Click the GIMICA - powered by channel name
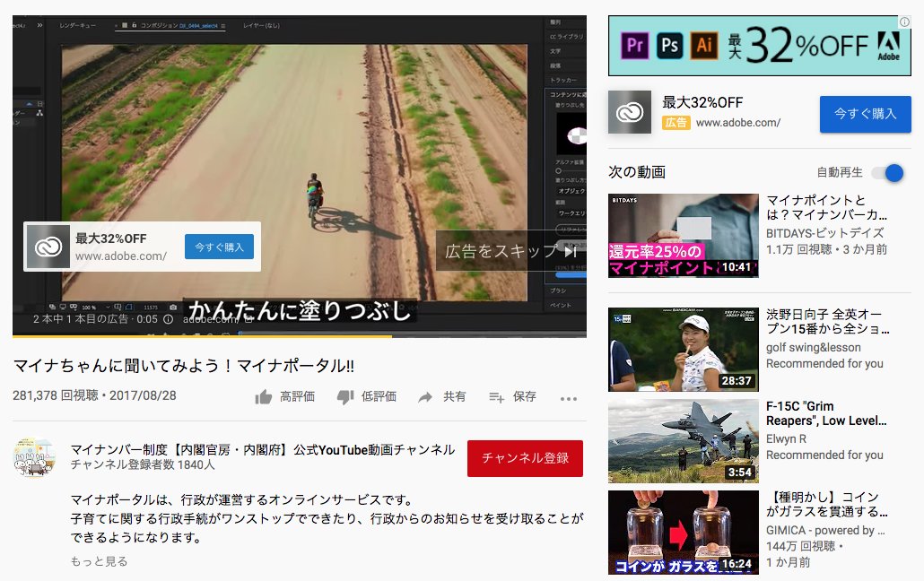Image resolution: width=924 pixels, height=581 pixels. coord(825,530)
